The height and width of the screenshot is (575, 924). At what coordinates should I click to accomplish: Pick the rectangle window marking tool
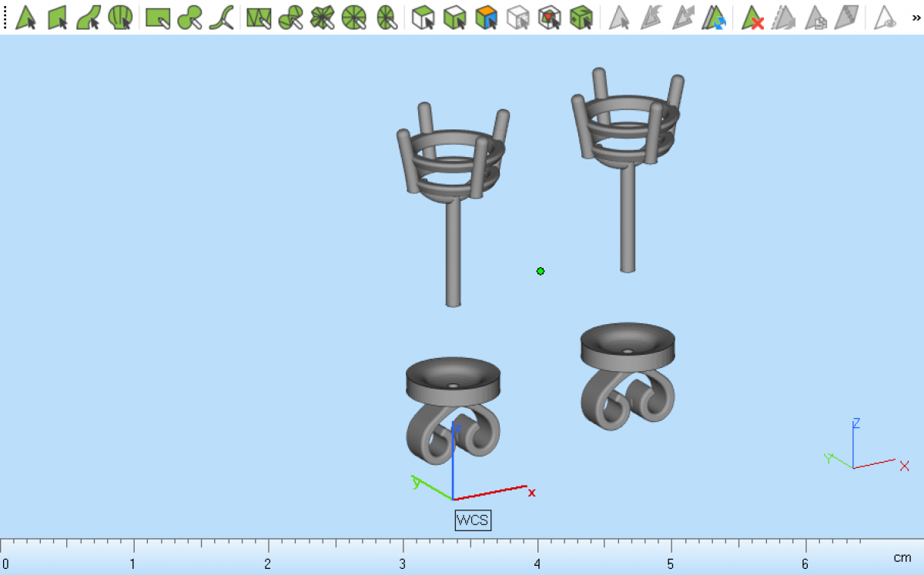coord(158,17)
